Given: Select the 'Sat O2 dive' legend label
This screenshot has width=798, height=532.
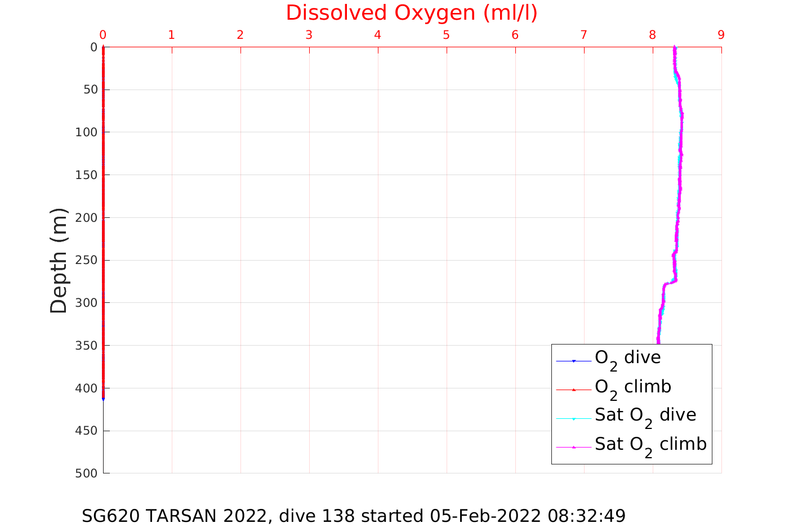Looking at the screenshot, I should (645, 415).
